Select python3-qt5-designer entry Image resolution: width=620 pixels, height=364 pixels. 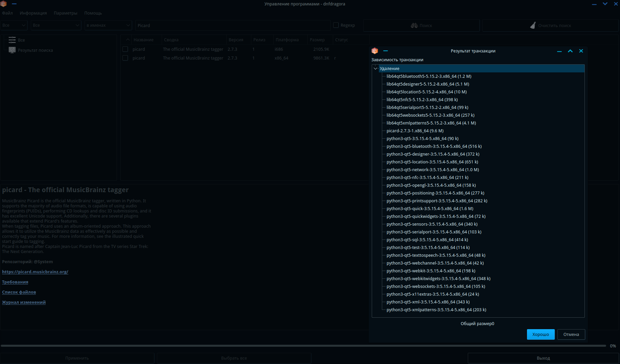coord(433,154)
